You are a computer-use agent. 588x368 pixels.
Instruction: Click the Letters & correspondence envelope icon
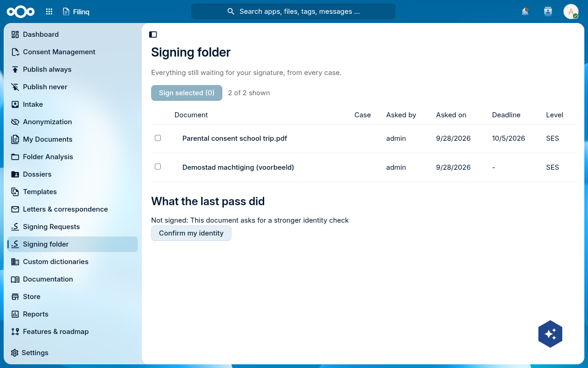pyautogui.click(x=15, y=209)
